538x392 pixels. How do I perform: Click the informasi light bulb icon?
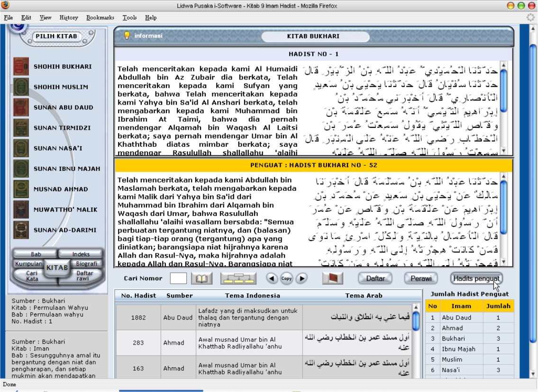coord(127,36)
